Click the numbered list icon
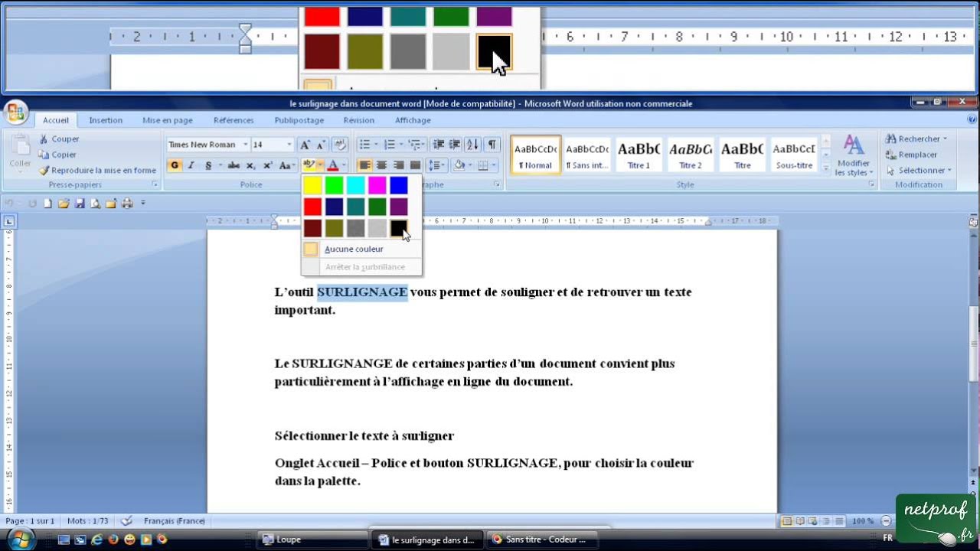The image size is (980, 551). (390, 145)
